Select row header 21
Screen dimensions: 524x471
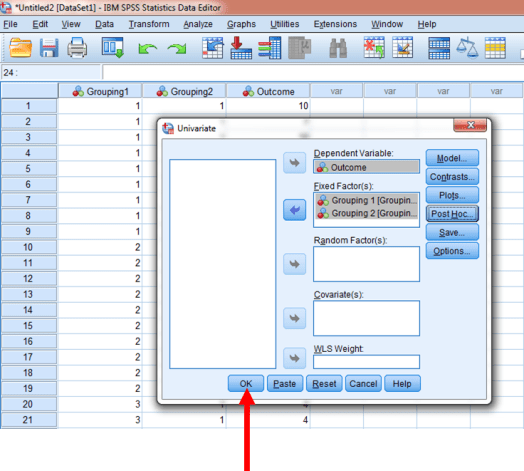point(29,420)
